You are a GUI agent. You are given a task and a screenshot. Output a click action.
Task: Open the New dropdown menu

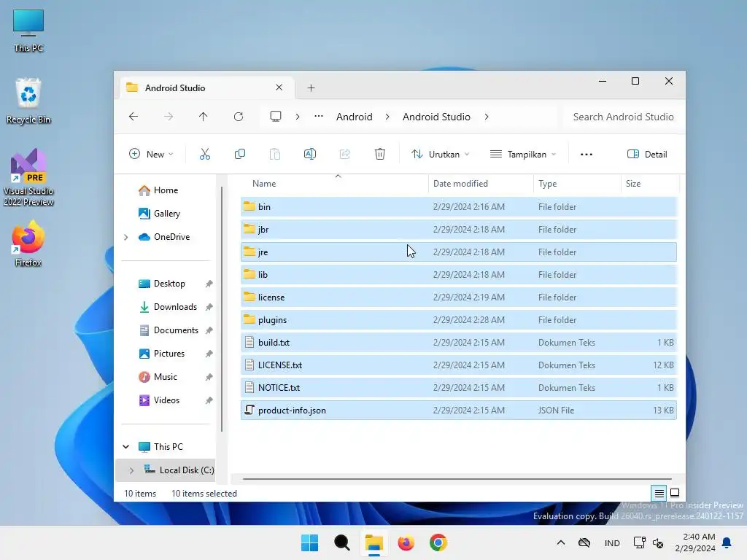point(151,155)
